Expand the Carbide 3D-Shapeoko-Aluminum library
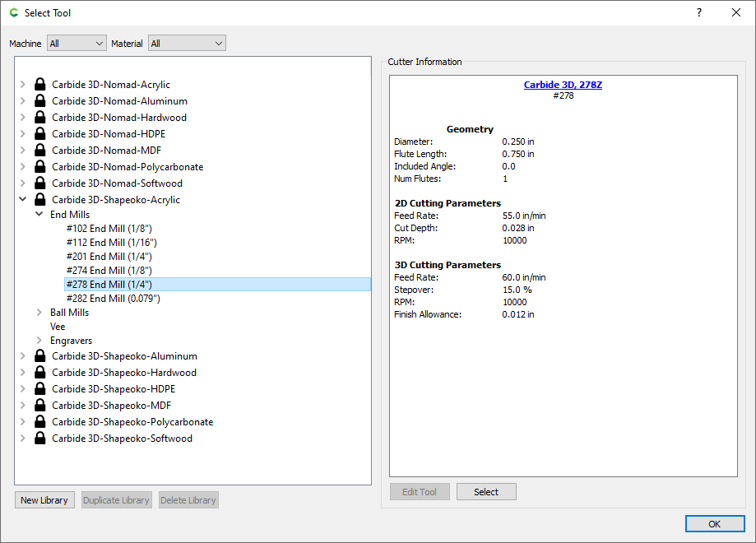The width and height of the screenshot is (756, 543). pyautogui.click(x=23, y=356)
